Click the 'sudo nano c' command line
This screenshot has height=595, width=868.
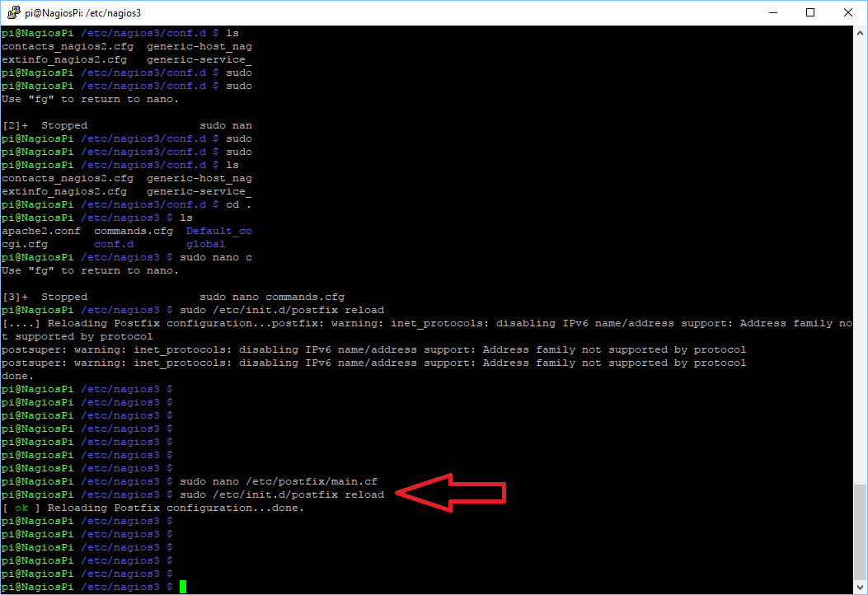pyautogui.click(x=126, y=257)
